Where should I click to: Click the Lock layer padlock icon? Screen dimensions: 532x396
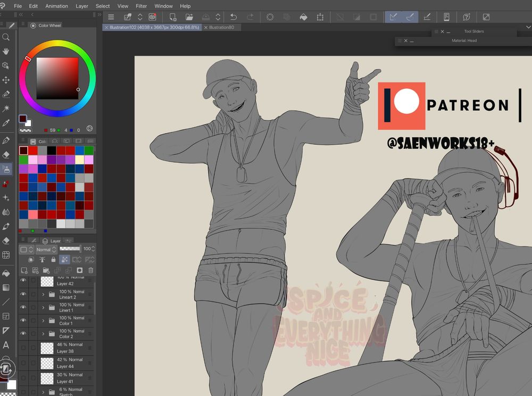coord(53,260)
